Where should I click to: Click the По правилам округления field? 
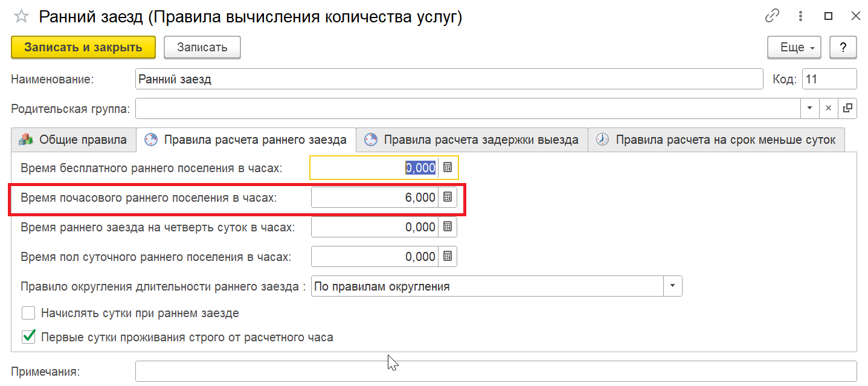[x=487, y=286]
